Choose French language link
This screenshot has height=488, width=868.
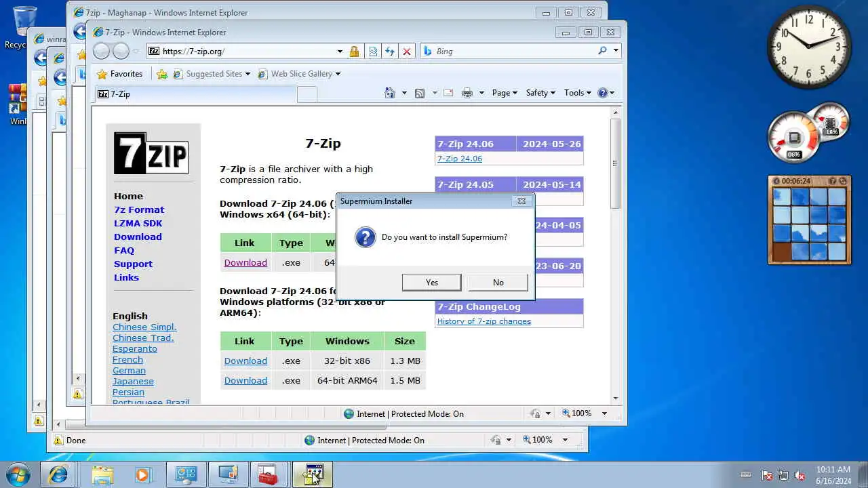pyautogui.click(x=127, y=359)
